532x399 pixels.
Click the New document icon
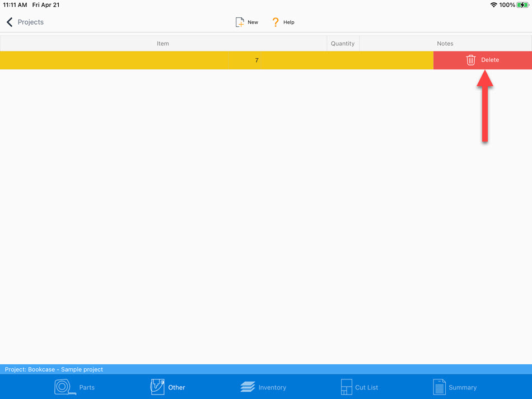click(240, 22)
